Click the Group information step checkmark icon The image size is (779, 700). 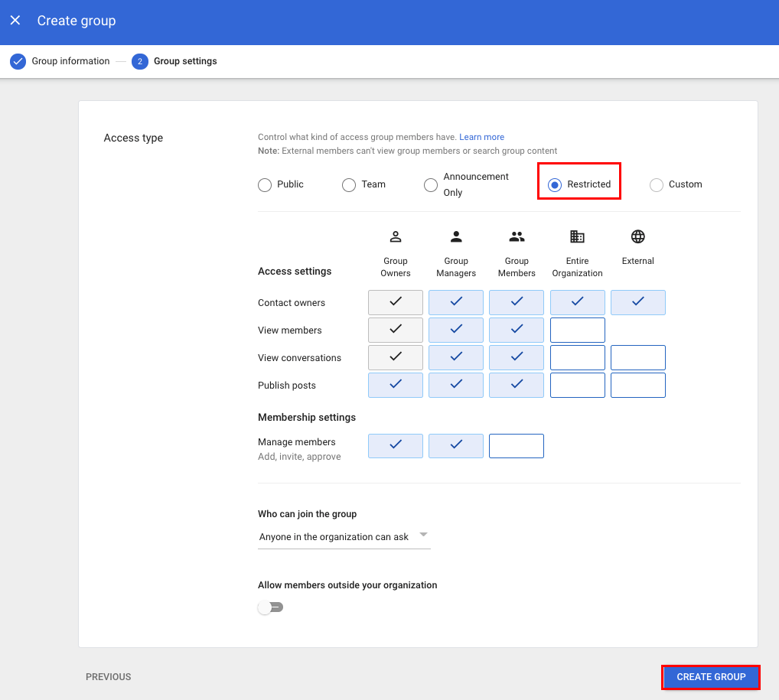point(18,61)
